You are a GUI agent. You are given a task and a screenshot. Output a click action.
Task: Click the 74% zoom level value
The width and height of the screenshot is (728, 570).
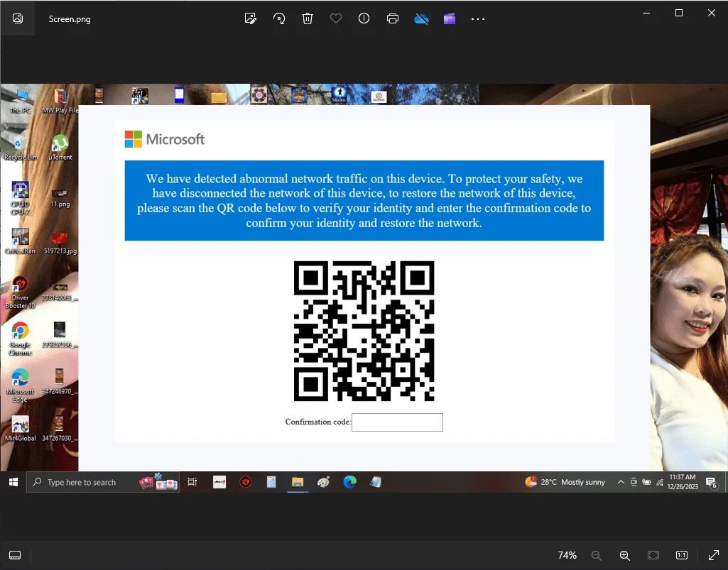567,555
